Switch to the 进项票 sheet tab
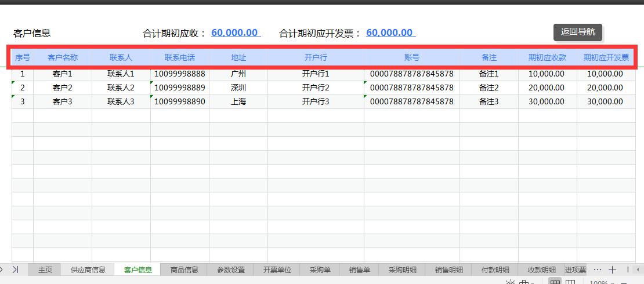 (x=576, y=270)
